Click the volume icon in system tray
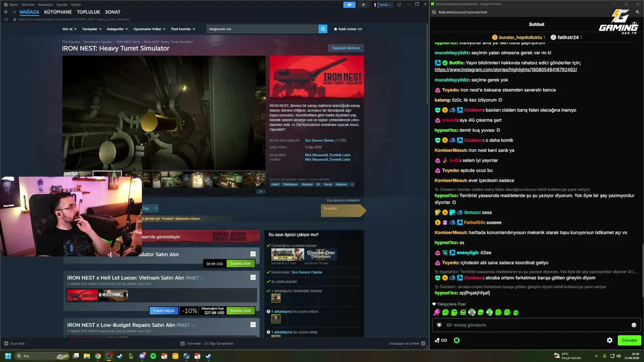Viewport: 644px width, 362px height. [618, 356]
